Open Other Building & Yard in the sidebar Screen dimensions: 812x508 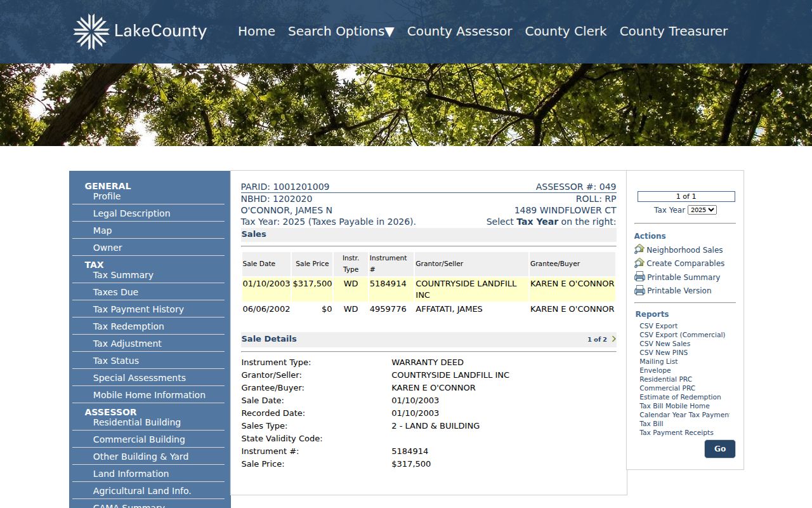click(141, 457)
